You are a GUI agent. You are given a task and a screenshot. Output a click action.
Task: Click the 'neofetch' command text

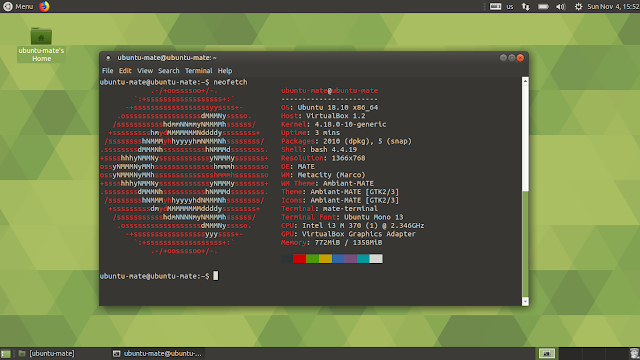point(230,82)
